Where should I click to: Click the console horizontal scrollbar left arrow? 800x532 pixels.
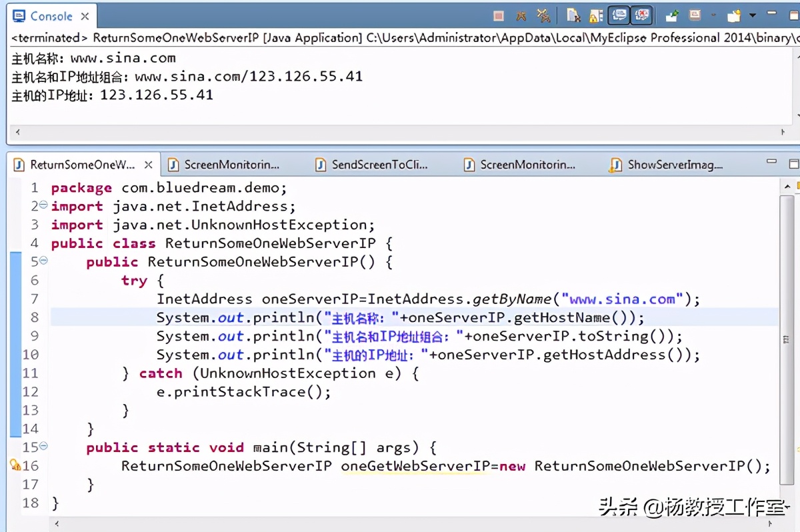click(17, 133)
